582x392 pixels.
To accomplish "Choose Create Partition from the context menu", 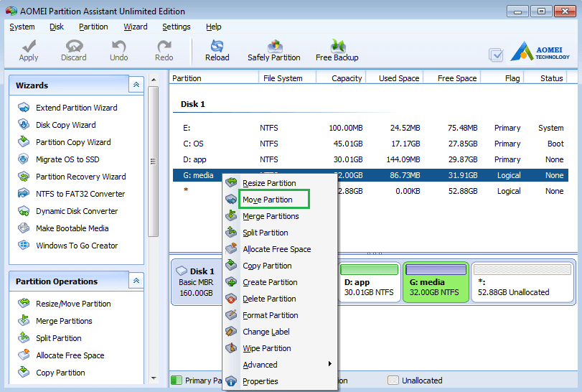I will (280, 282).
